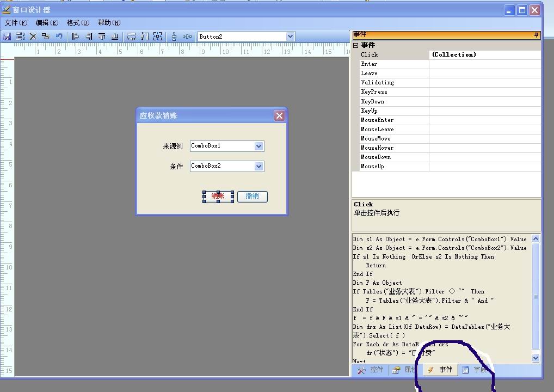Screen dimensions: 554x392
Task: Collapse the 事件 category in the event grid
Action: click(356, 45)
